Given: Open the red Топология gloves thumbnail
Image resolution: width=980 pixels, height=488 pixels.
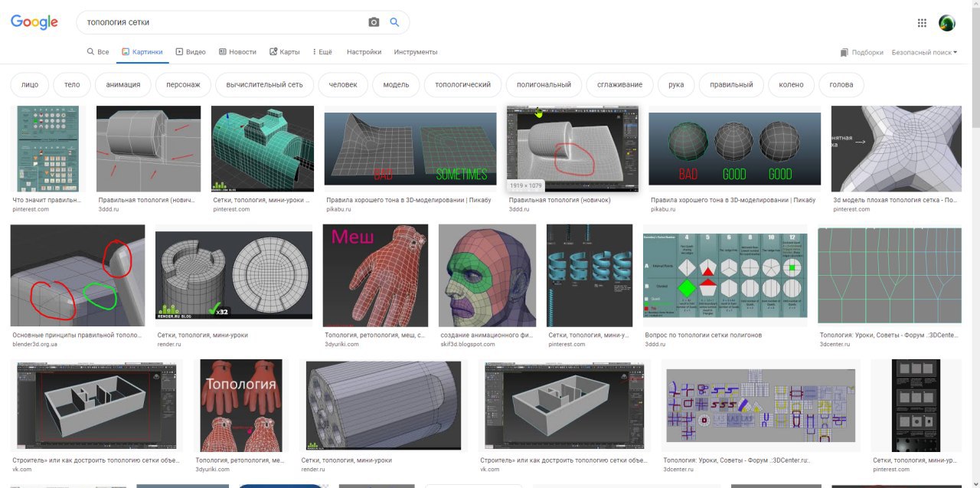Looking at the screenshot, I should (240, 405).
